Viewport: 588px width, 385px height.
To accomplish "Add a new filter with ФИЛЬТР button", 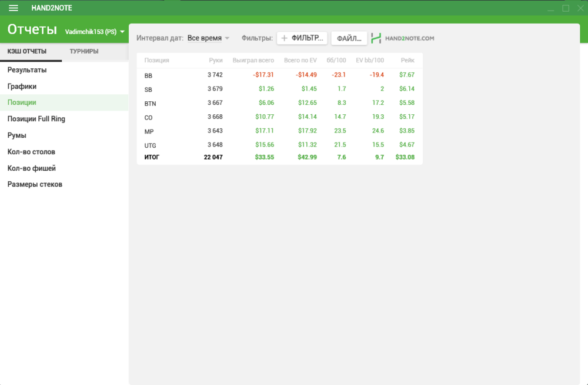I will click(302, 38).
